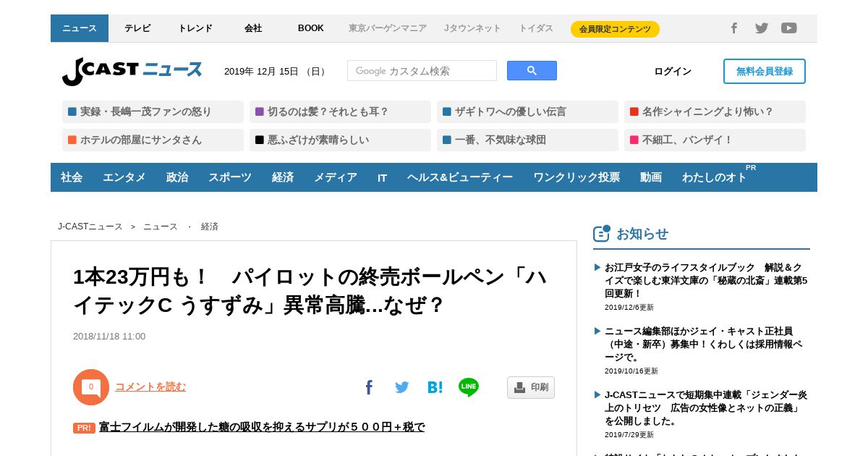Screen dimensions: 868x456
Task: Open the Facebook page icon in header
Action: 733,28
